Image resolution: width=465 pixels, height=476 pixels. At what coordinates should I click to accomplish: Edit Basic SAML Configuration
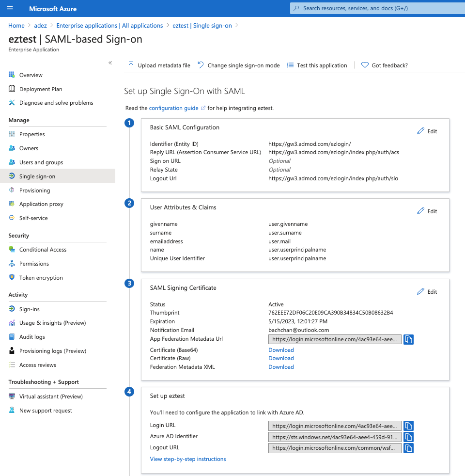427,131
